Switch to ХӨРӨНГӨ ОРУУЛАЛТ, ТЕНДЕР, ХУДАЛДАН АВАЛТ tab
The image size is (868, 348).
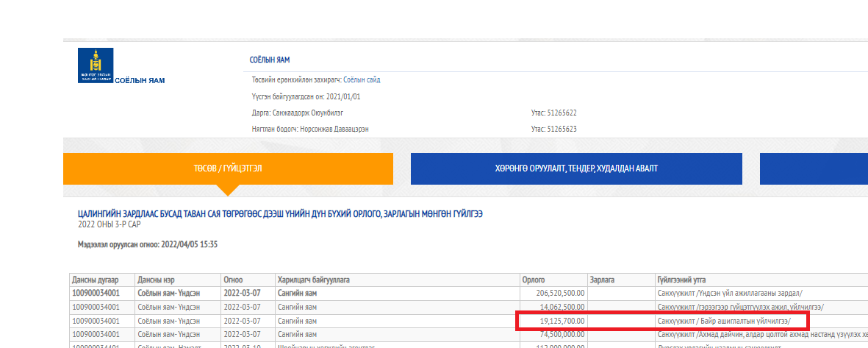tap(575, 168)
